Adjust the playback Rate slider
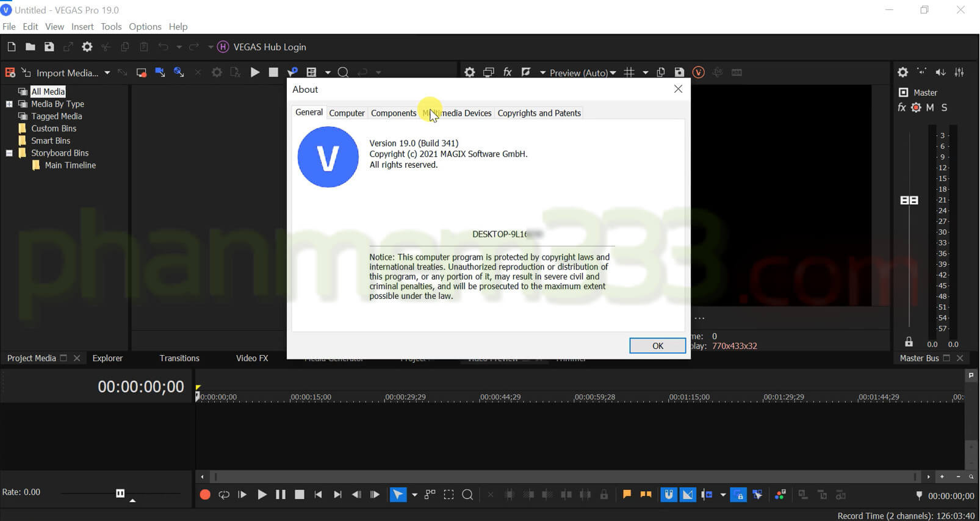980x521 pixels. click(120, 493)
